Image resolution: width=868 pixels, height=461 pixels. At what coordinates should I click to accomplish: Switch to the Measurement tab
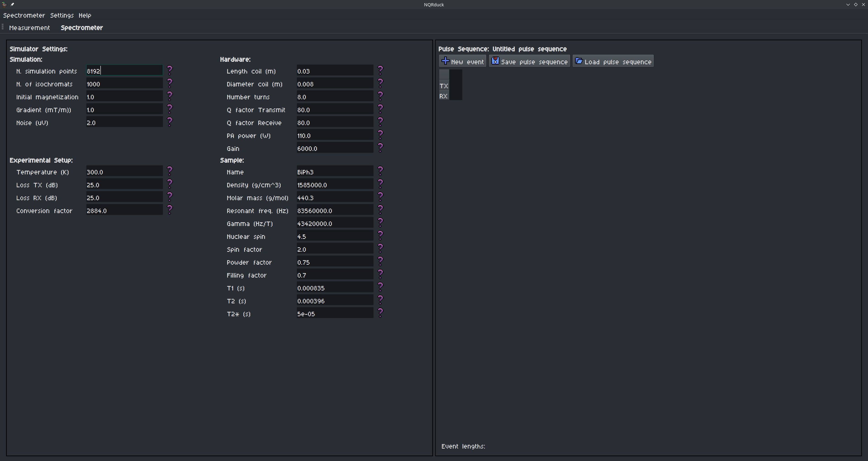tap(29, 28)
